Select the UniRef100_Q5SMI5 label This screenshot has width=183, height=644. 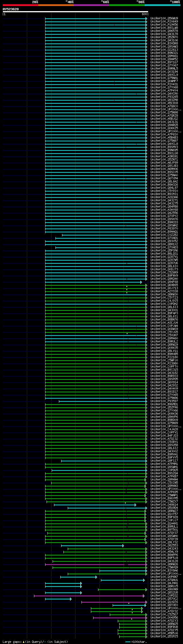[x=164, y=637]
